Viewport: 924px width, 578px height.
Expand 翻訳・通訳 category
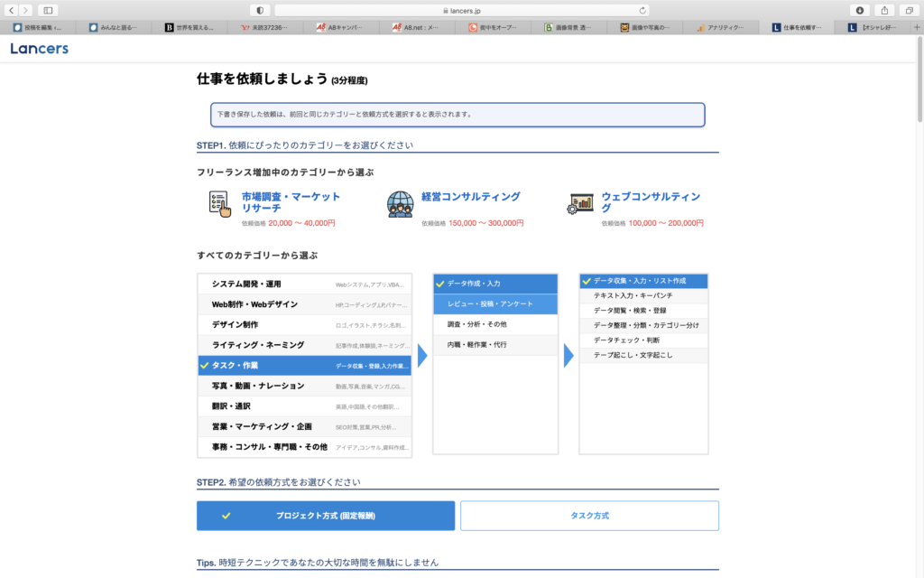click(x=304, y=406)
